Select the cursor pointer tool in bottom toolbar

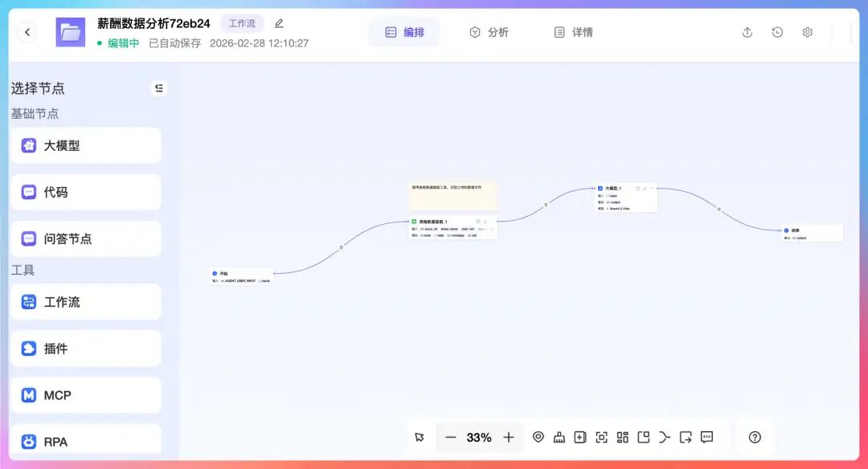coord(419,437)
